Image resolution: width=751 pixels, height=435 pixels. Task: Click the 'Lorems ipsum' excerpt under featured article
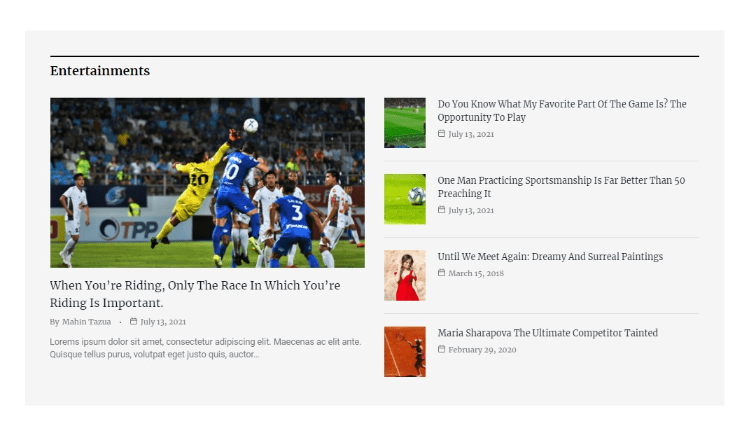205,347
